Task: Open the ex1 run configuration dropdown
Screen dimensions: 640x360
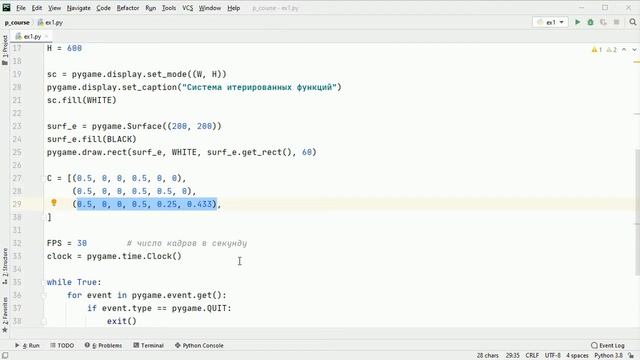Action: [550, 22]
